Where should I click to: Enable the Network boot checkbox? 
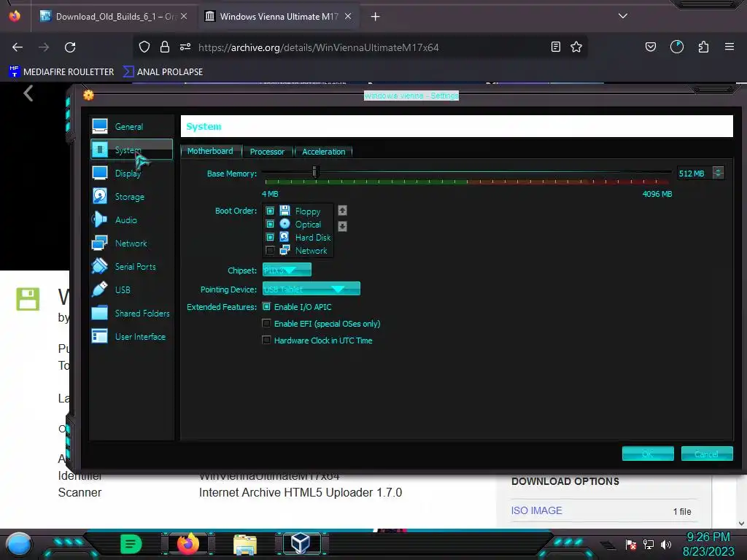coord(270,250)
